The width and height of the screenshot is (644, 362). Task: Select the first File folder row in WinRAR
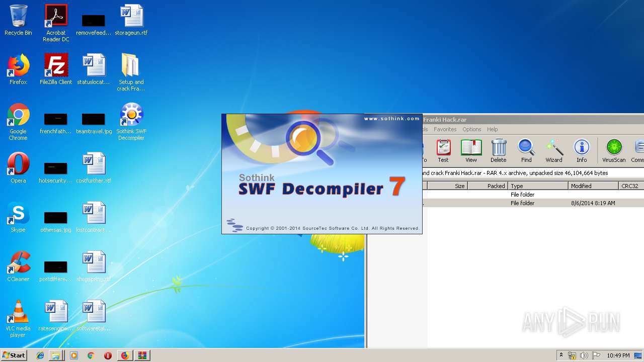click(533, 195)
